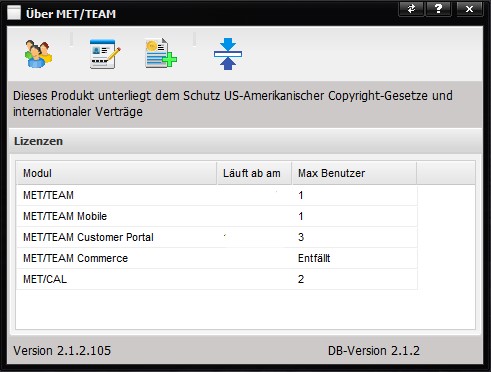The width and height of the screenshot is (491, 372).
Task: Click the swap arrows title bar button
Action: [411, 9]
